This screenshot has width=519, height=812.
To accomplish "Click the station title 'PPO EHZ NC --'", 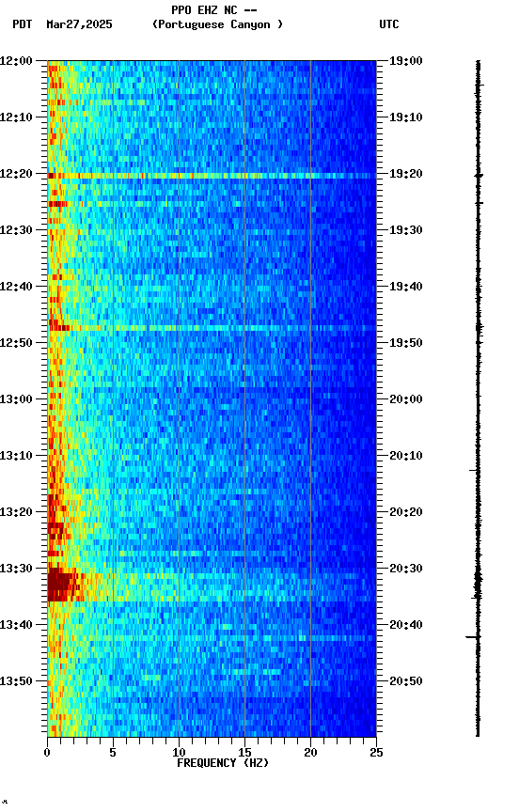I will (214, 10).
